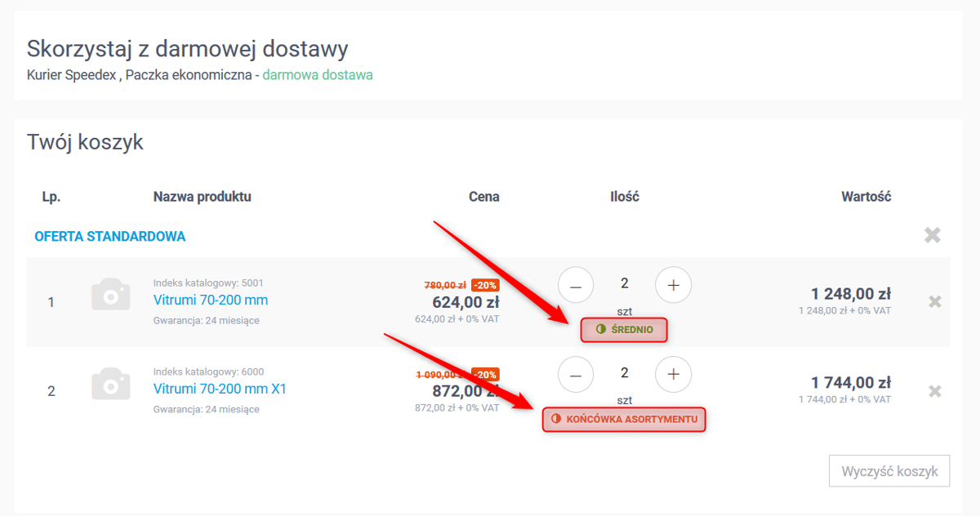Increase quantity of Vitrumi 70-200 mm
Screen dimensions: 980x516
pos(673,285)
